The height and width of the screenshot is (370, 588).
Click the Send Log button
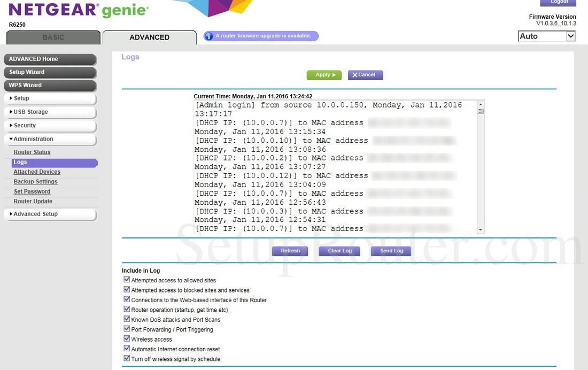391,251
